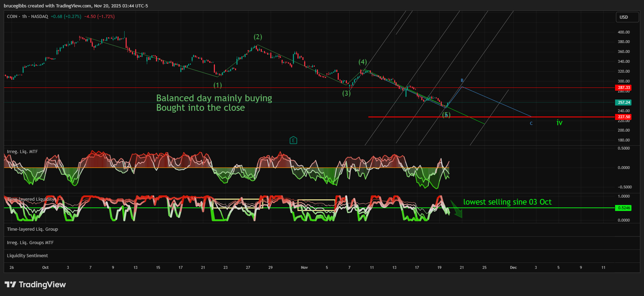The height and width of the screenshot is (296, 644).
Task: Expand the Irreg. Liq. Groups MTF pane
Action: pyautogui.click(x=30, y=243)
